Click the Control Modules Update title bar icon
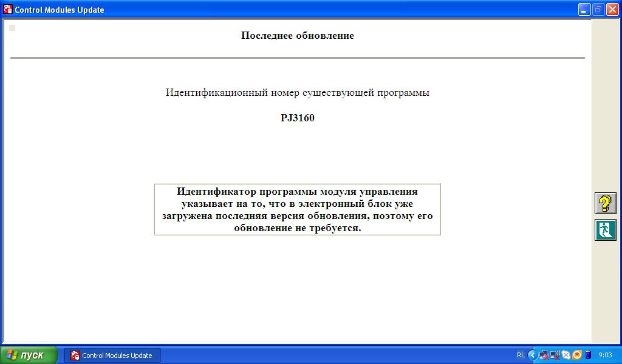The width and height of the screenshot is (622, 364). click(x=8, y=10)
